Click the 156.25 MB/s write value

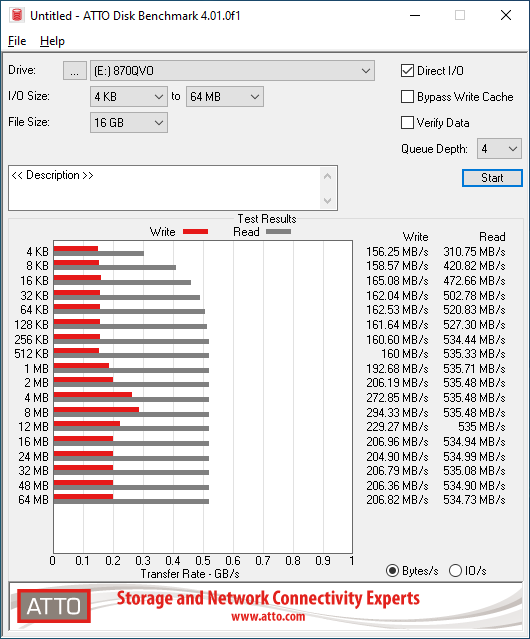(x=397, y=252)
